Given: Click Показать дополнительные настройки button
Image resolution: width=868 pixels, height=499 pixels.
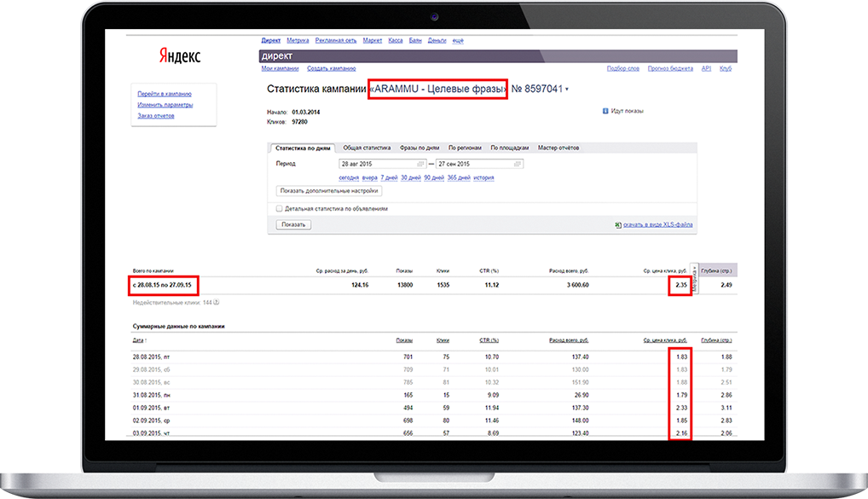Looking at the screenshot, I should (329, 191).
